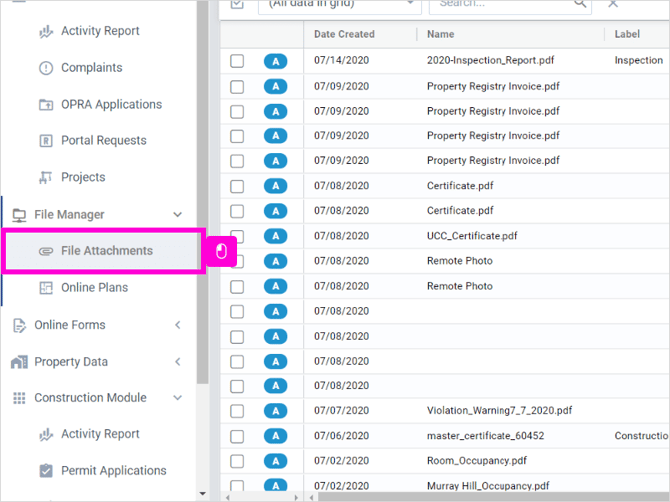Click the Property Data building icon
670x502 pixels.
pyautogui.click(x=19, y=362)
